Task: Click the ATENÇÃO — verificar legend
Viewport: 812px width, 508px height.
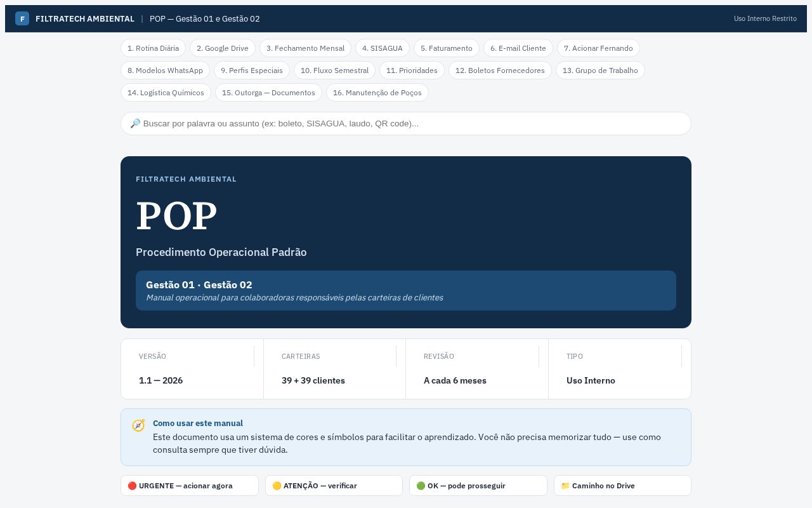Action: point(334,486)
